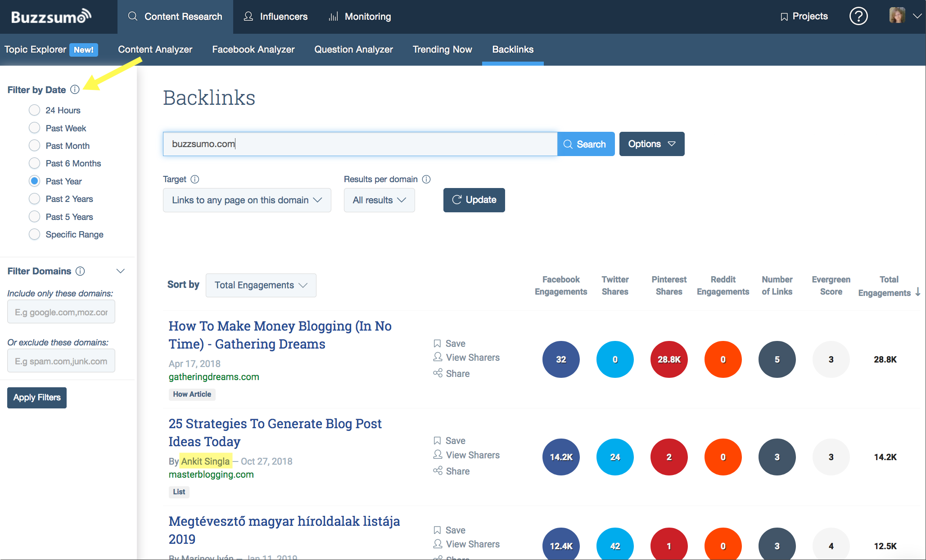The width and height of the screenshot is (926, 560).
Task: Switch to the Topic Explorer tab
Action: 36,49
